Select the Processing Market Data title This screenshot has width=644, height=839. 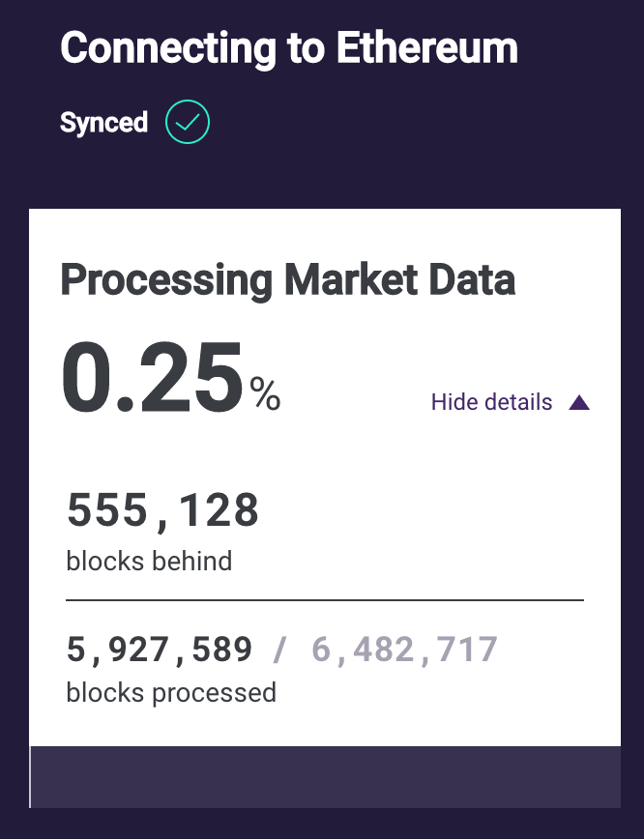[x=288, y=280]
